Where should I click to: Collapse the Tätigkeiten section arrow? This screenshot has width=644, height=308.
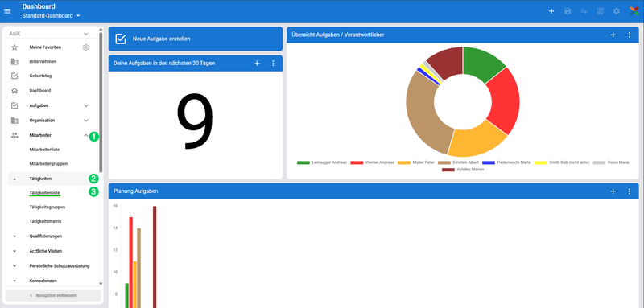tap(14, 179)
